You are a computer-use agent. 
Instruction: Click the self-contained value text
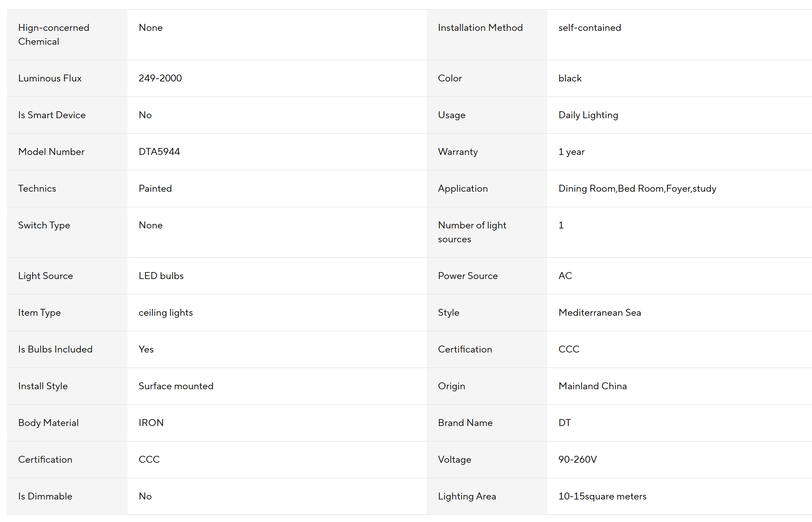(x=590, y=28)
